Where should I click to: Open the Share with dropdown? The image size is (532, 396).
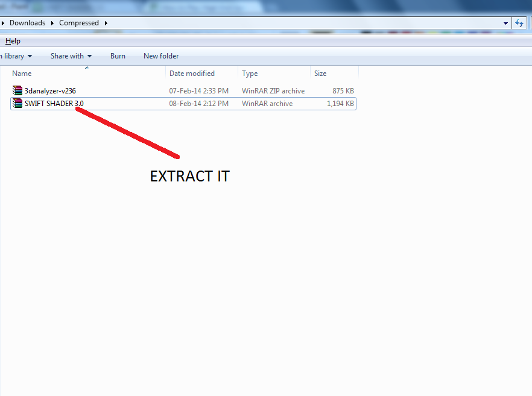click(x=71, y=56)
